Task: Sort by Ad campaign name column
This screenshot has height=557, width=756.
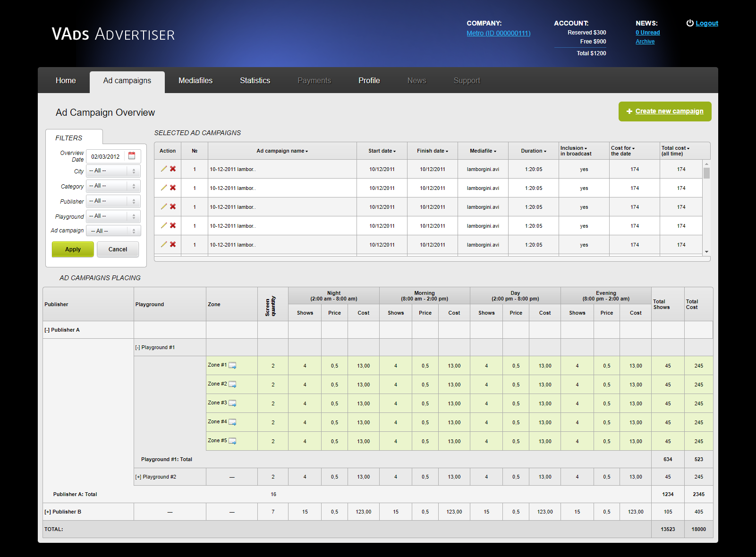Action: [282, 151]
